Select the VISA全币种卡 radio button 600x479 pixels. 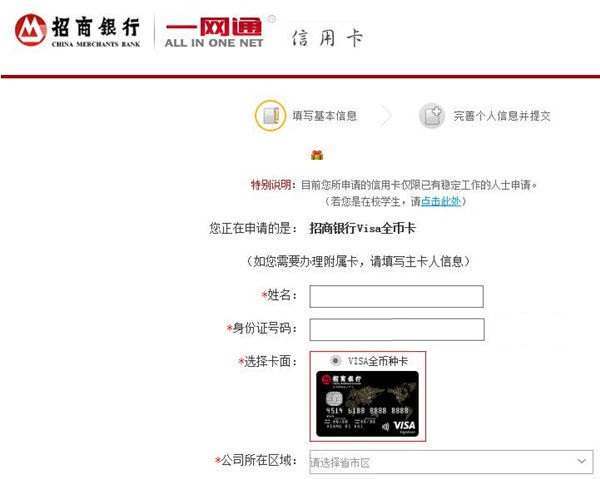(x=336, y=360)
